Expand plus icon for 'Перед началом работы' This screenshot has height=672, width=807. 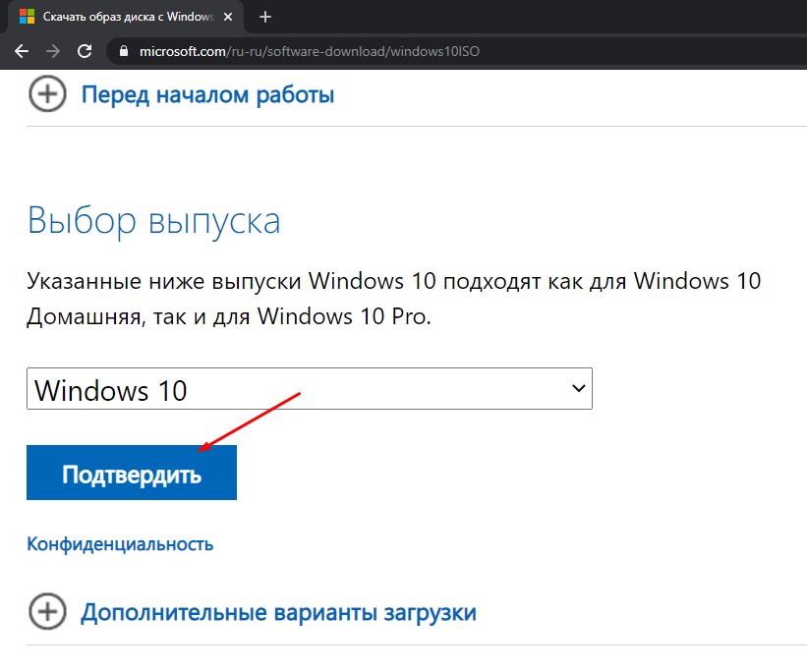click(x=47, y=94)
